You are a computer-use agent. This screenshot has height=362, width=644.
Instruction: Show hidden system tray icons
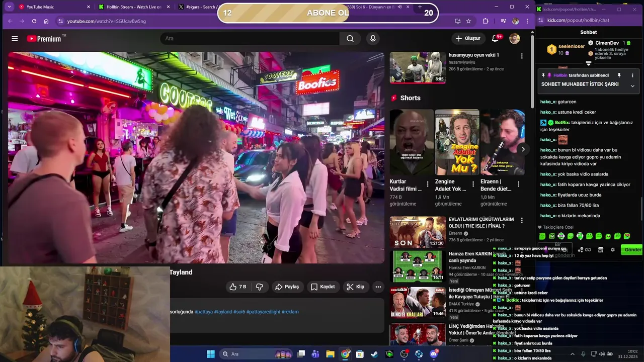[x=572, y=354]
